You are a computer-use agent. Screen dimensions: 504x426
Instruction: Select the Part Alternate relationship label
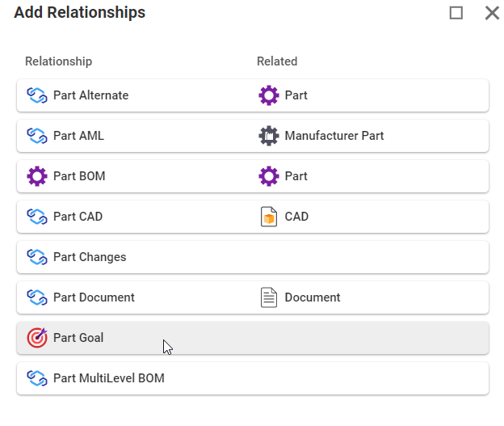tap(90, 95)
